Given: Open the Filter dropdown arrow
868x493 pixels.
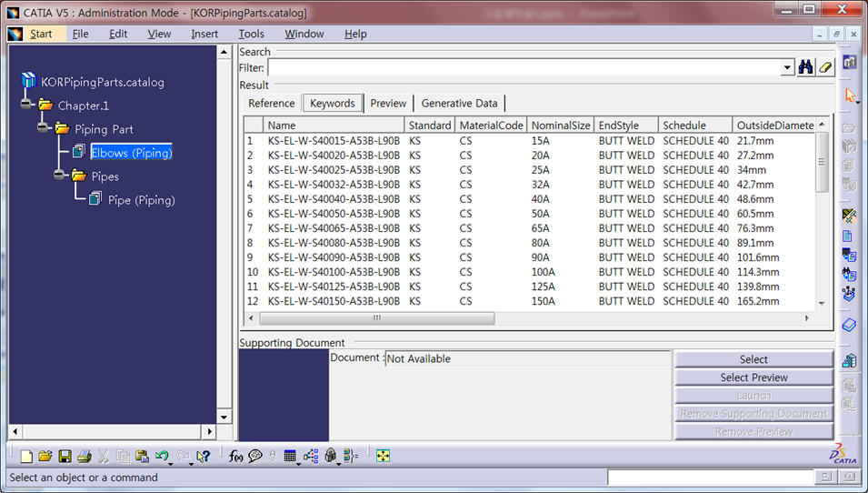Looking at the screenshot, I should pyautogui.click(x=787, y=67).
